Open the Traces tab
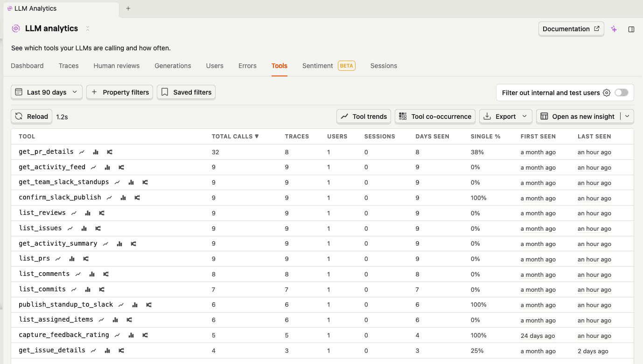This screenshot has height=364, width=643. (69, 66)
